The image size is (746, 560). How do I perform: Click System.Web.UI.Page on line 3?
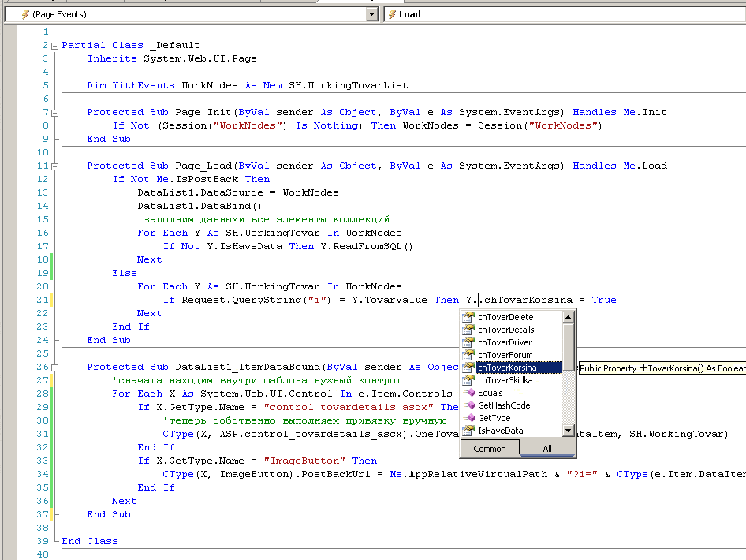(x=200, y=58)
